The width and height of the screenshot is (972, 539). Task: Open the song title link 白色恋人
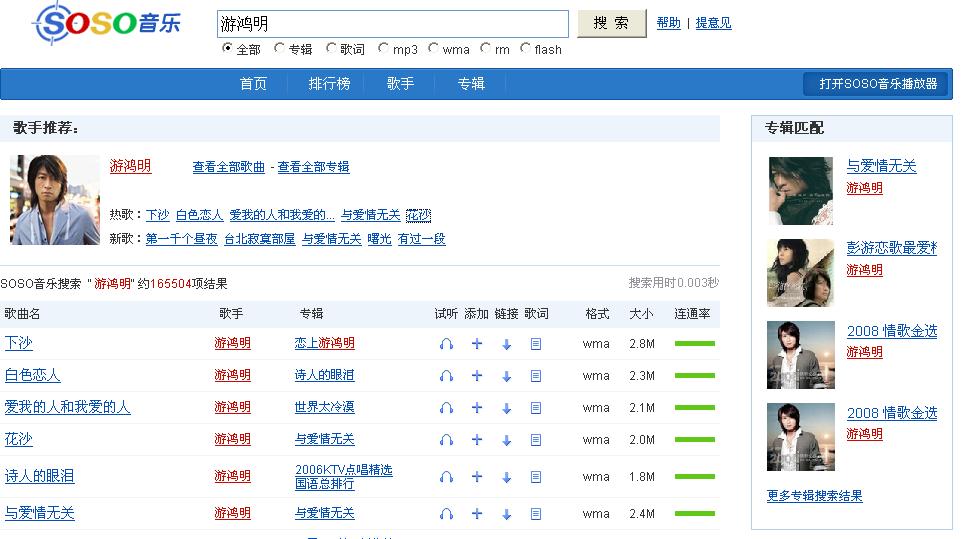(32, 375)
